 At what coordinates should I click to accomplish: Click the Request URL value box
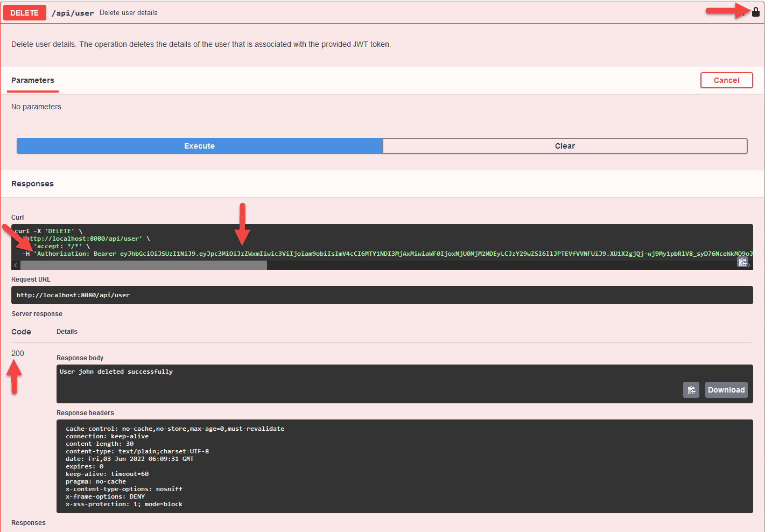coord(382,295)
